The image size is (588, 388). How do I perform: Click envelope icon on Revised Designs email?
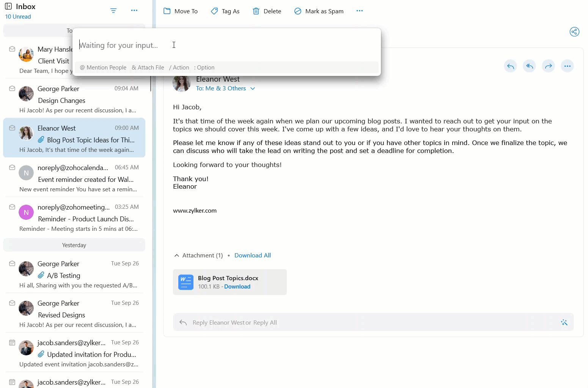point(12,303)
